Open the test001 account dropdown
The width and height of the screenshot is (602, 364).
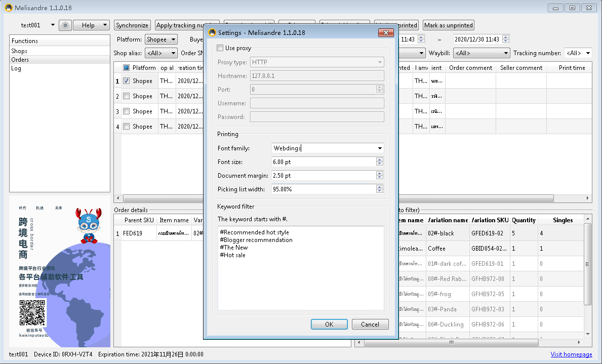tap(53, 25)
